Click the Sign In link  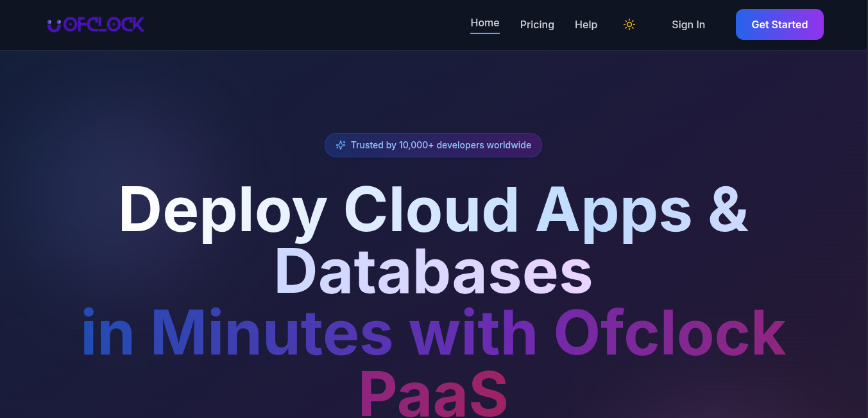tap(688, 24)
